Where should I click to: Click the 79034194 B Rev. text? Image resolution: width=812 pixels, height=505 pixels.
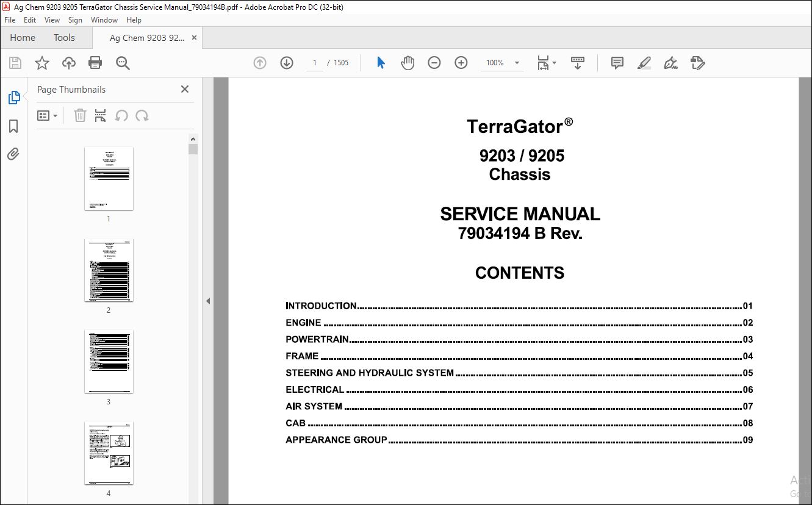(x=520, y=234)
